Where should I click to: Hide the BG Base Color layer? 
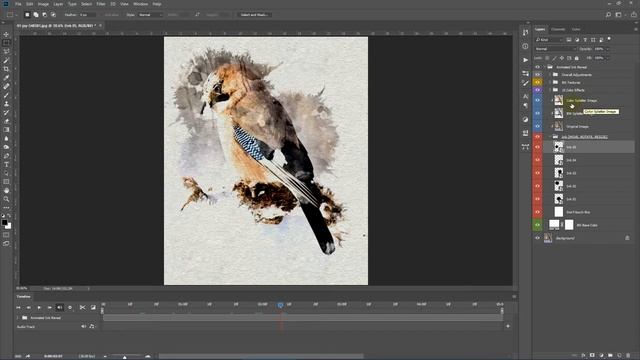pos(538,225)
